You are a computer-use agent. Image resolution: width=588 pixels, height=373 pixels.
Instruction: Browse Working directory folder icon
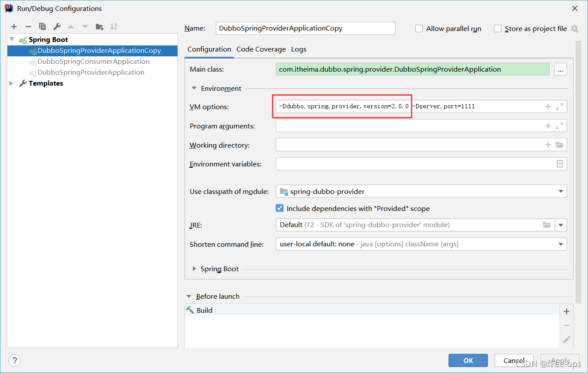coord(560,145)
